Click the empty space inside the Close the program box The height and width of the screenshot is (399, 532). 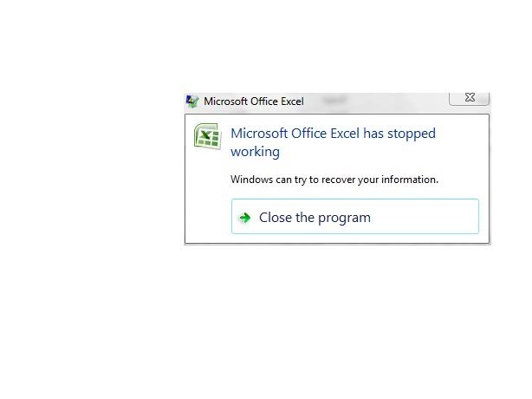pyautogui.click(x=424, y=217)
